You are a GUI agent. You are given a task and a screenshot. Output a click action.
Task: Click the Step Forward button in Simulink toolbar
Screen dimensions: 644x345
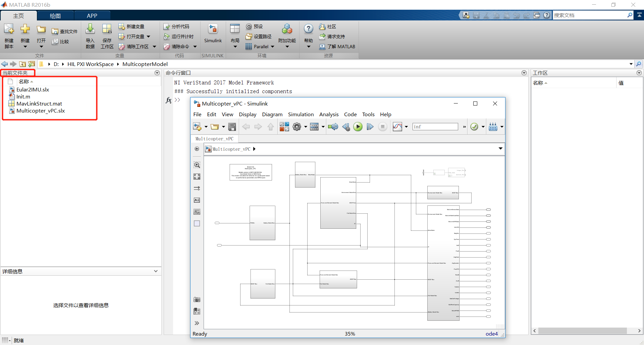point(370,127)
